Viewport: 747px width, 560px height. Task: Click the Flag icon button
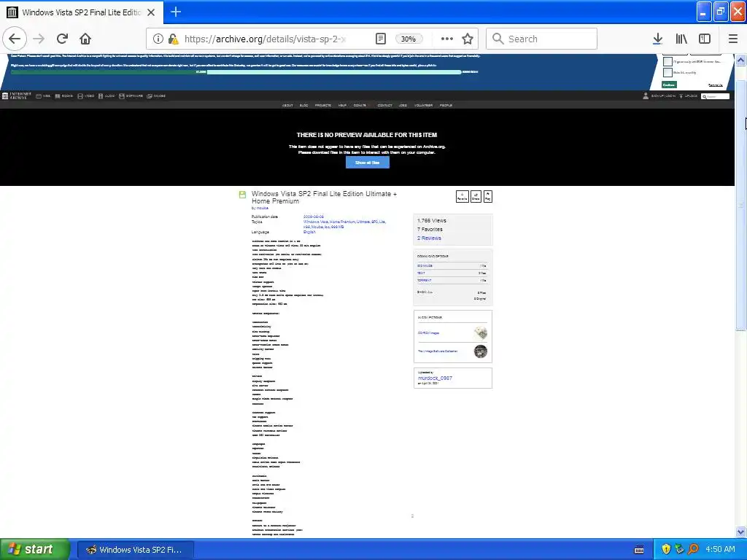click(488, 196)
